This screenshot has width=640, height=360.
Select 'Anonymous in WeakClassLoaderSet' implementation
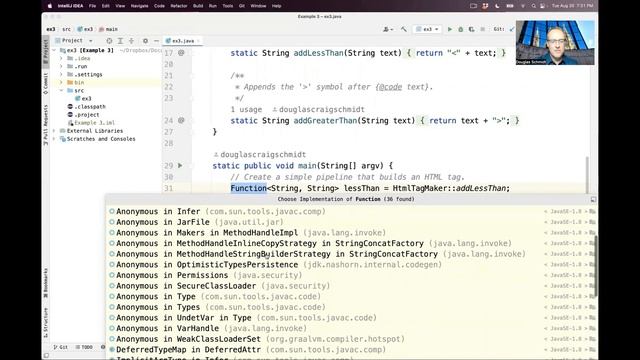click(x=351, y=339)
